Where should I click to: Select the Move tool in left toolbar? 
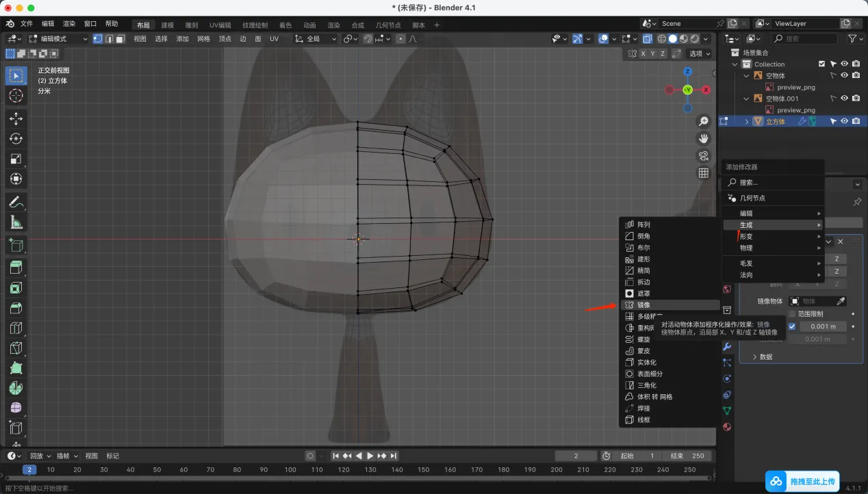tap(16, 118)
